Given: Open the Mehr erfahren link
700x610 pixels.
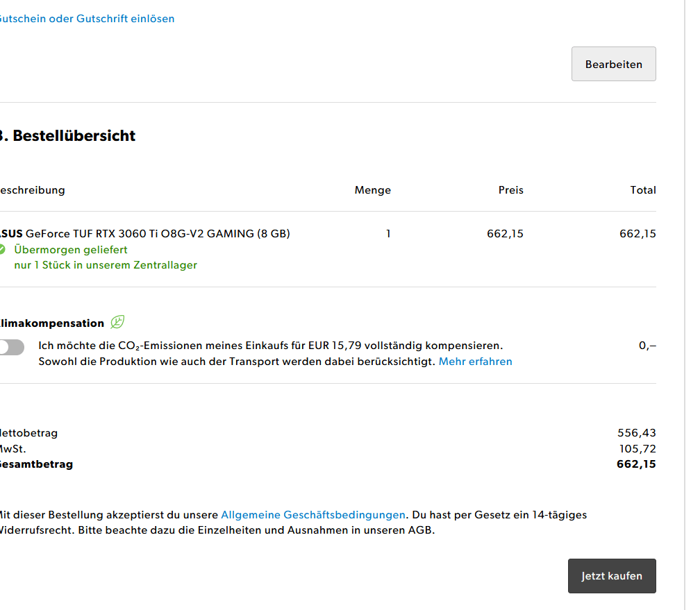Looking at the screenshot, I should [476, 362].
